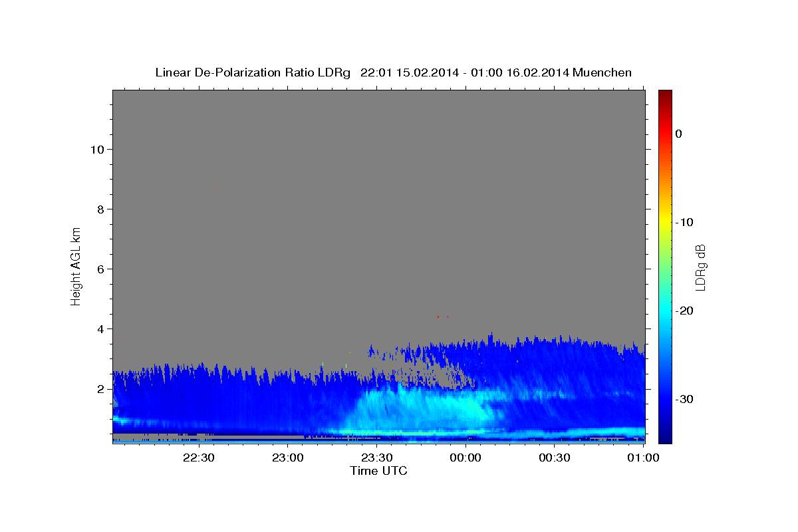Image resolution: width=798 pixels, height=532 pixels.
Task: Select the 23:00 time tick label
Action: (x=287, y=458)
